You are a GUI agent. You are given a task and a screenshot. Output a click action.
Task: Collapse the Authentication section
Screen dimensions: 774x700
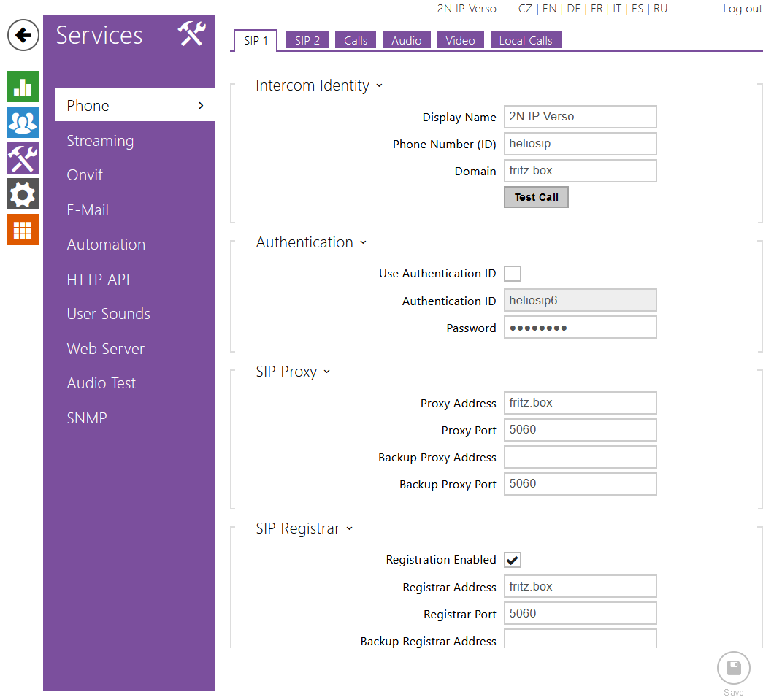[363, 243]
